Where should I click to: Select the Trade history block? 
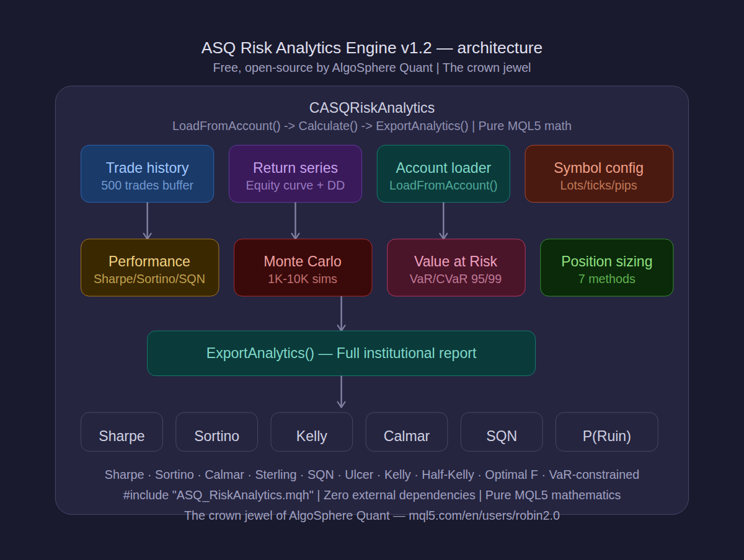[x=147, y=173]
